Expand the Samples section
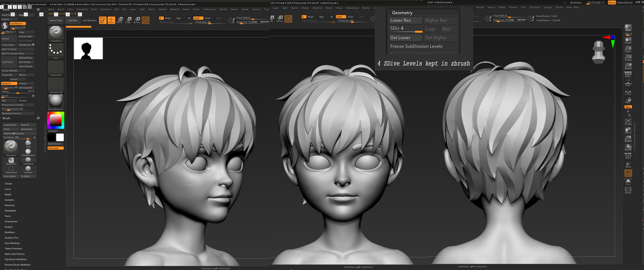Image resolution: width=644 pixels, height=270 pixels. [x=9, y=200]
